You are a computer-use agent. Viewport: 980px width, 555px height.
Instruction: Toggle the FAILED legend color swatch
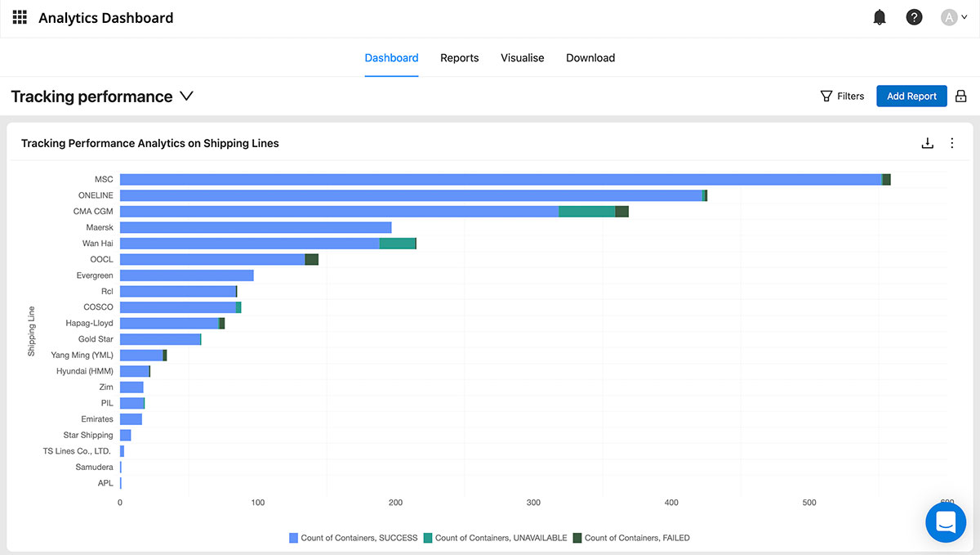[577, 538]
